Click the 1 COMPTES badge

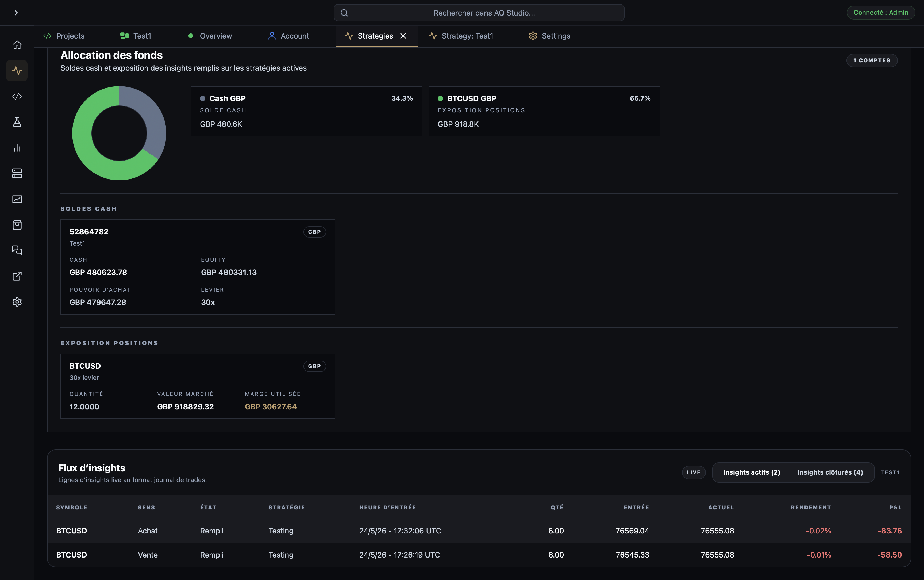coord(872,60)
